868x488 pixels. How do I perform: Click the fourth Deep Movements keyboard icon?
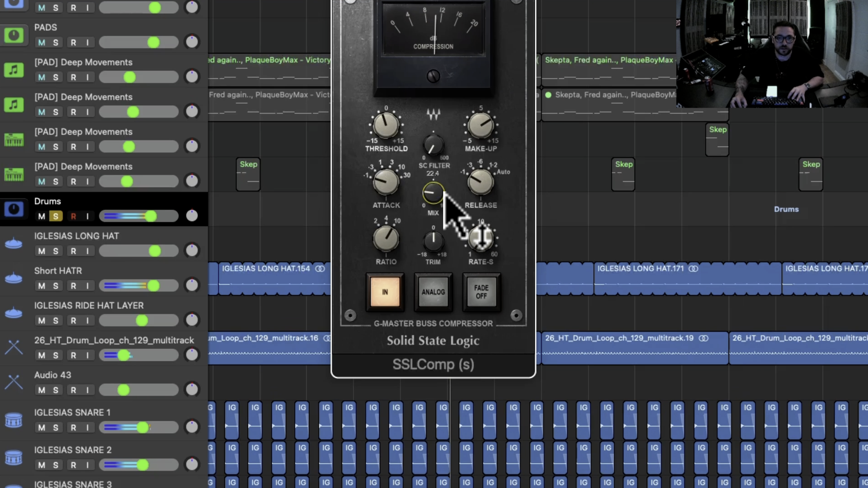coord(14,174)
